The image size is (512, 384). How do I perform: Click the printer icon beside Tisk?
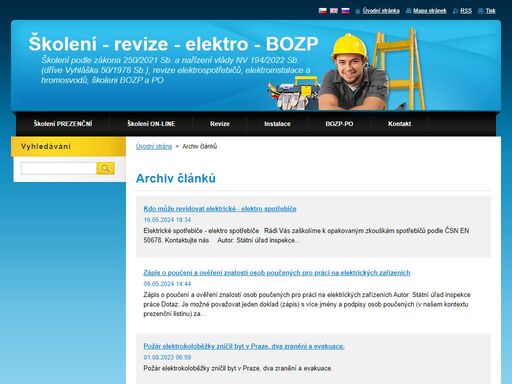pyautogui.click(x=481, y=11)
